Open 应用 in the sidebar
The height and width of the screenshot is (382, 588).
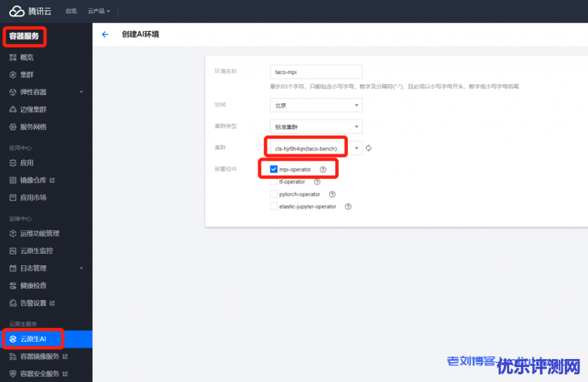(x=26, y=163)
